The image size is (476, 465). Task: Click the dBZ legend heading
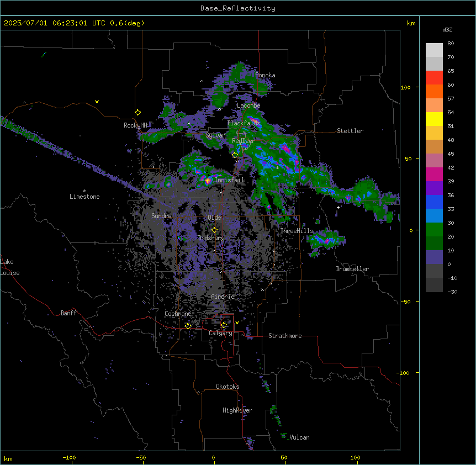[447, 29]
